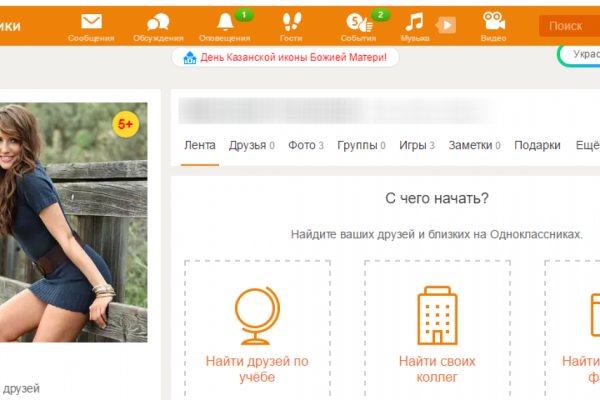Switch to the Лента tab
600x400 pixels.
(x=199, y=145)
